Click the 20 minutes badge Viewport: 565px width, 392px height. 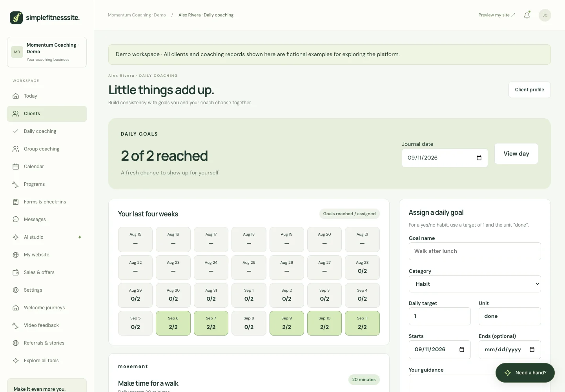pos(364,380)
